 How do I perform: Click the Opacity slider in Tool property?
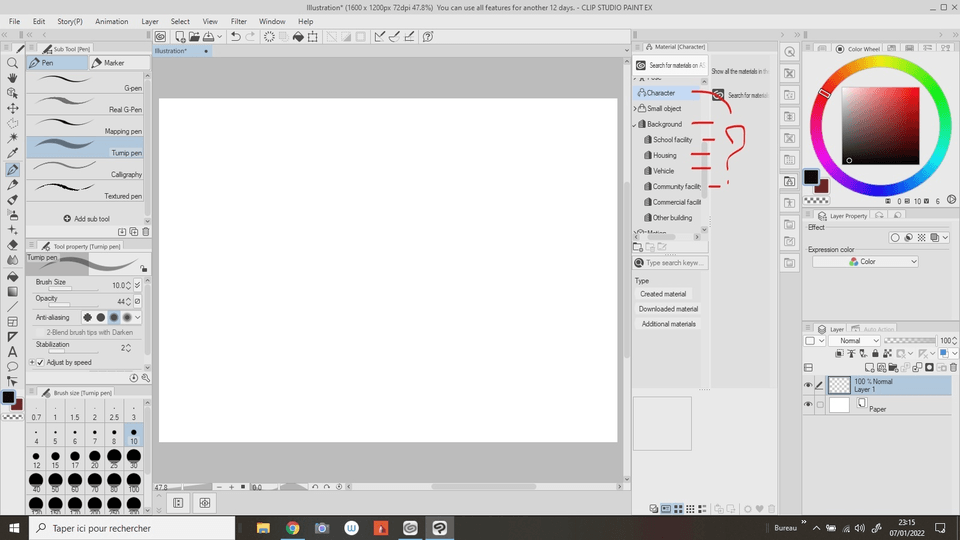pyautogui.click(x=73, y=304)
